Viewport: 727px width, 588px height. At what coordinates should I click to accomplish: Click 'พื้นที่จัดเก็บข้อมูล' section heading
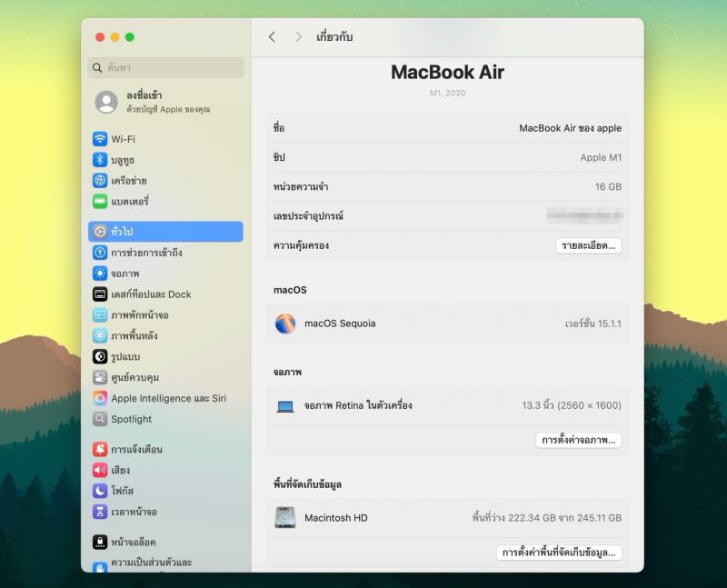(x=307, y=484)
